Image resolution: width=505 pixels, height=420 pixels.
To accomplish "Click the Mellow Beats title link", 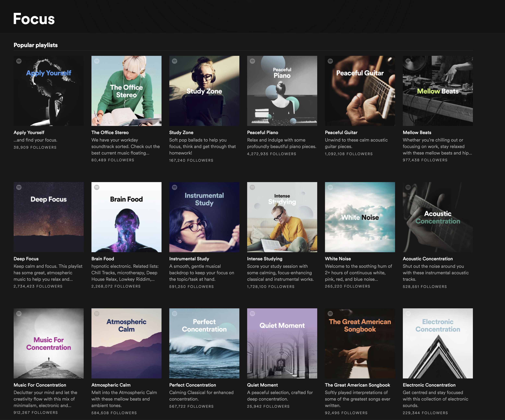I will (x=417, y=132).
